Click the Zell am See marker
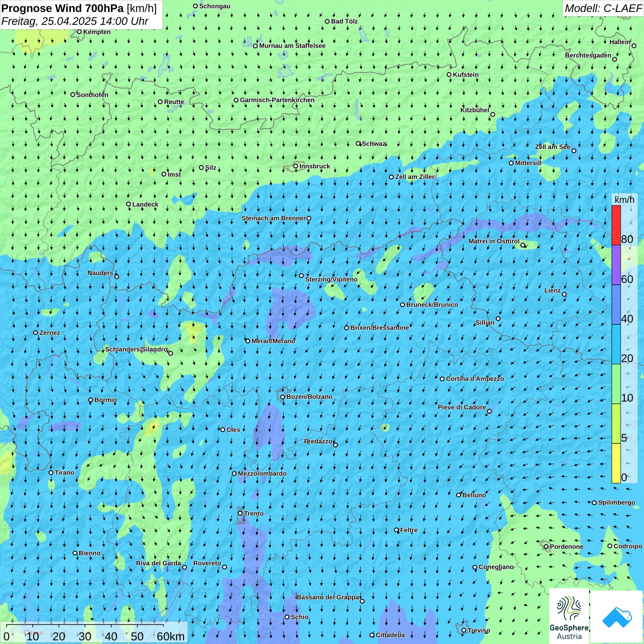644x644 pixels. (x=574, y=151)
